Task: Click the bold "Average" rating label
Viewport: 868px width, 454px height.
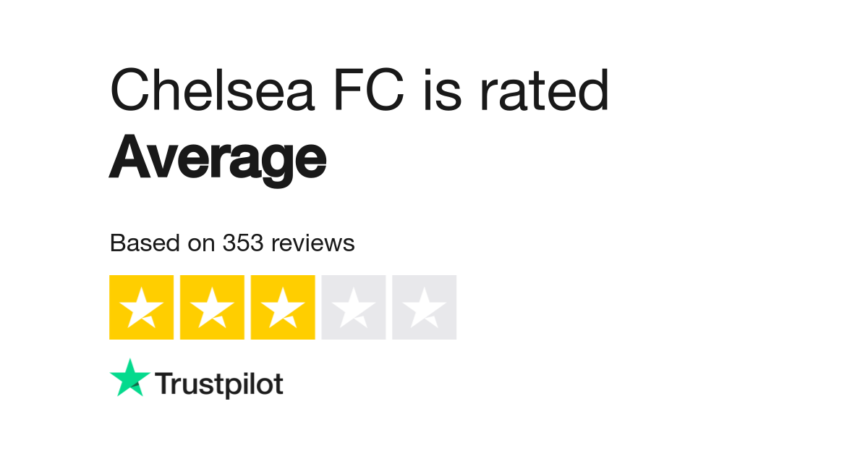Action: click(218, 158)
